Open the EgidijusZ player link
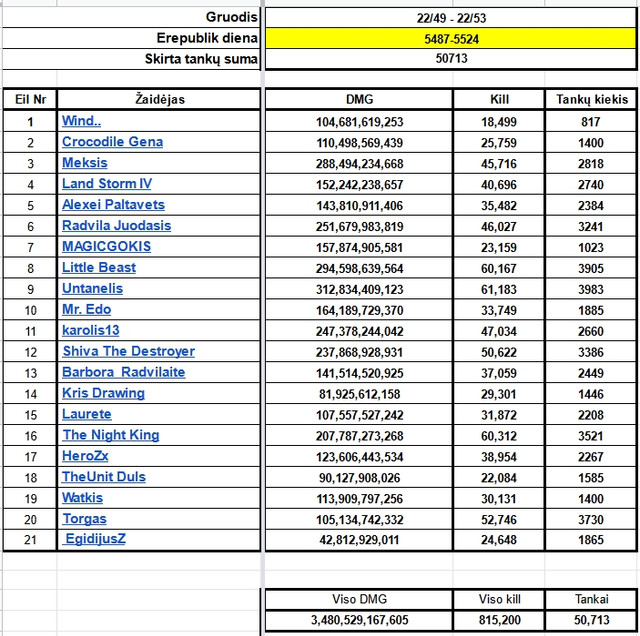The height and width of the screenshot is (636, 640). pos(96,539)
